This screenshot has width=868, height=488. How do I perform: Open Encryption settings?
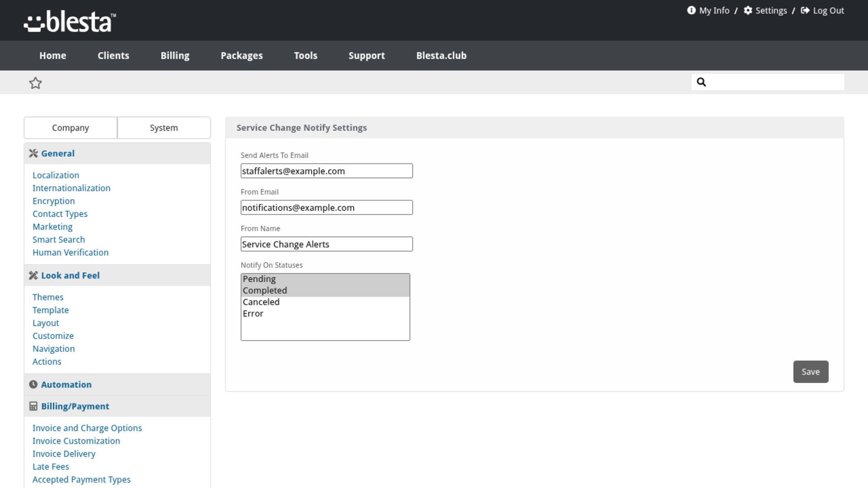tap(54, 201)
